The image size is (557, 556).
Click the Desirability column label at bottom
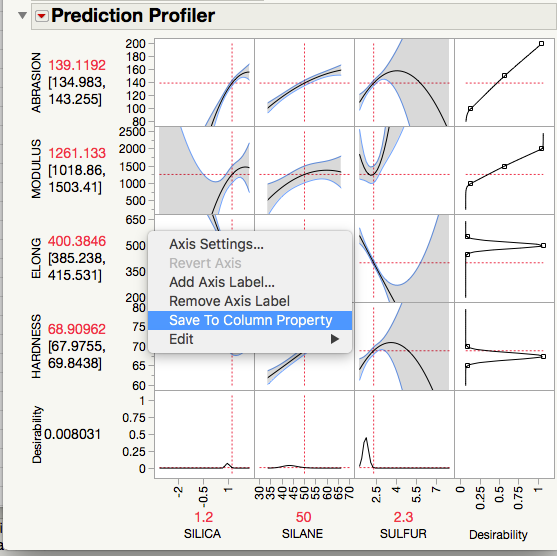coord(498,535)
